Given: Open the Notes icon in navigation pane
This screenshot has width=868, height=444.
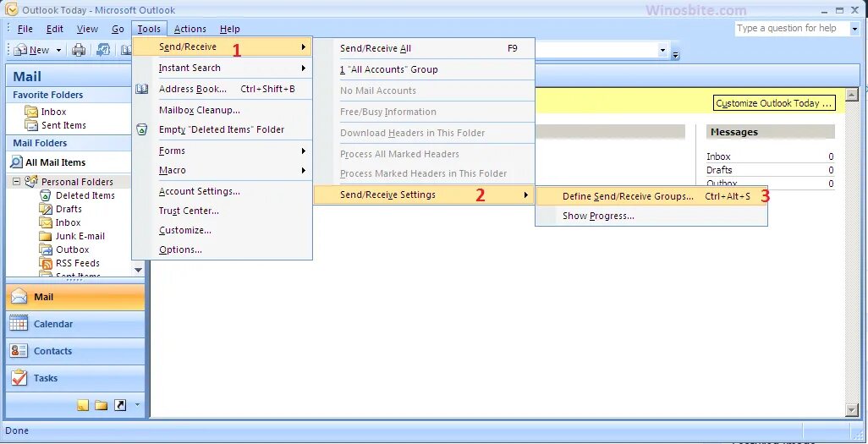Looking at the screenshot, I should point(82,405).
